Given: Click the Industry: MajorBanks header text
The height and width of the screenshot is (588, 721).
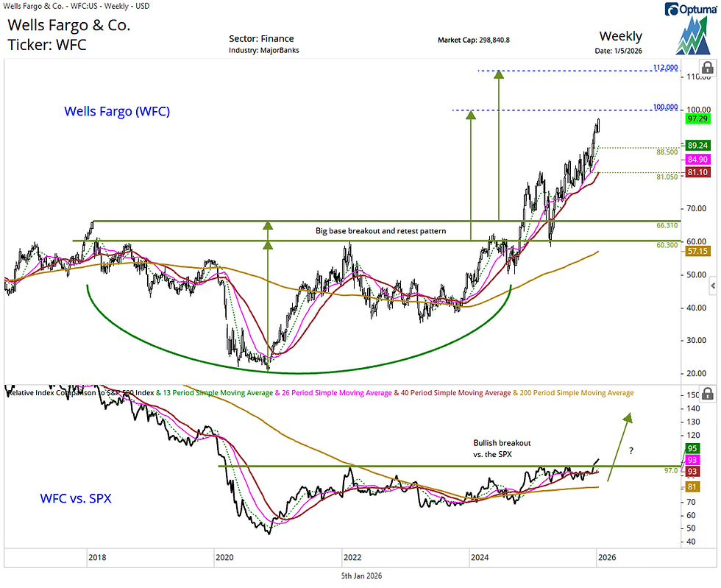Looking at the screenshot, I should point(264,50).
